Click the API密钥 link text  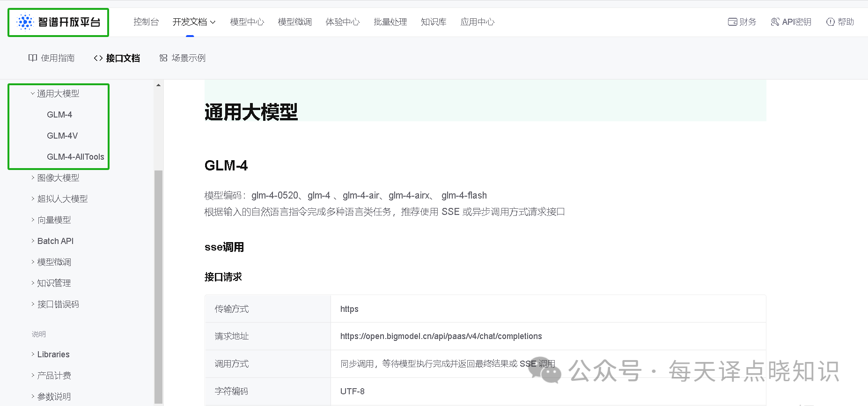796,22
